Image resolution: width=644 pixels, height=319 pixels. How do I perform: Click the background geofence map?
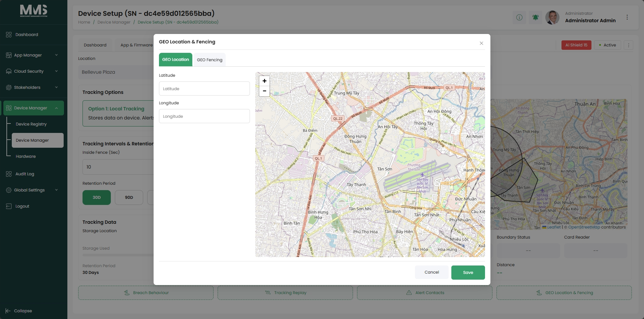pos(559,164)
